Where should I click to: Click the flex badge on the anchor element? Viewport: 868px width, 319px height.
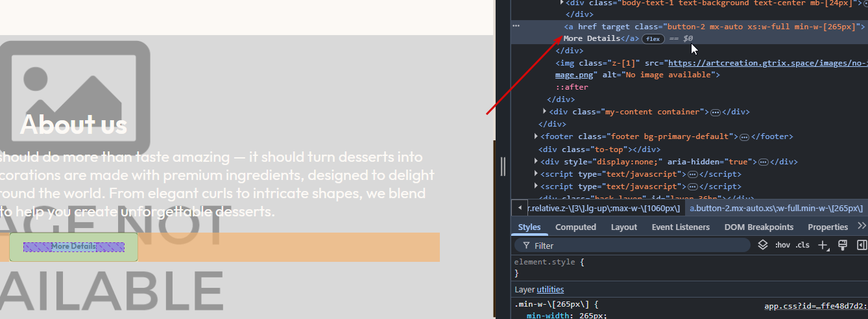point(653,39)
